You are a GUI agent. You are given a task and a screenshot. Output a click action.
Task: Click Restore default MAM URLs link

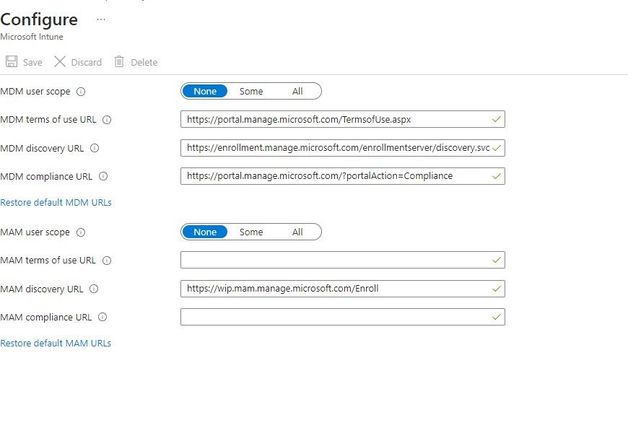[x=55, y=344]
